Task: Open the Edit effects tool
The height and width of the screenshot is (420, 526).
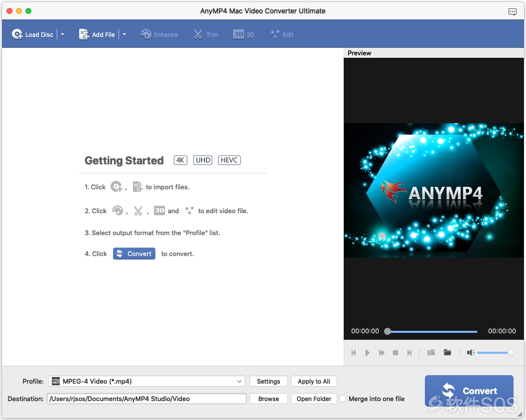Action: click(x=282, y=34)
